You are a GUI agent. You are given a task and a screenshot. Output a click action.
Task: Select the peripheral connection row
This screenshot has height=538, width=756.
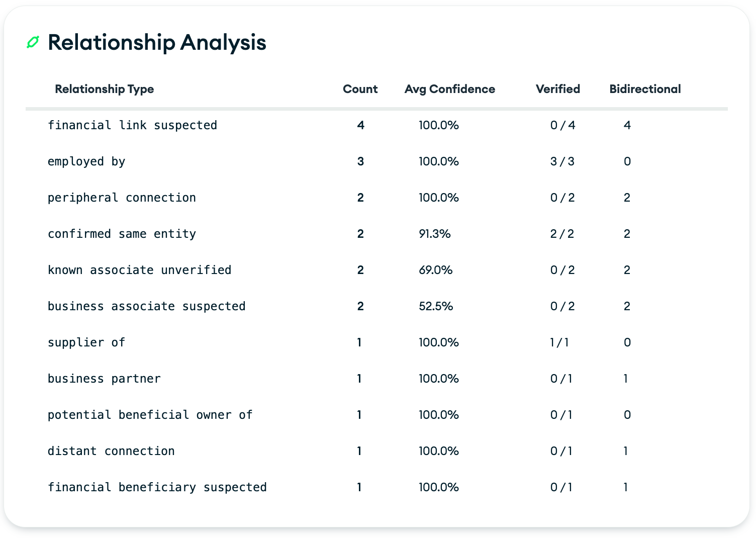(122, 198)
